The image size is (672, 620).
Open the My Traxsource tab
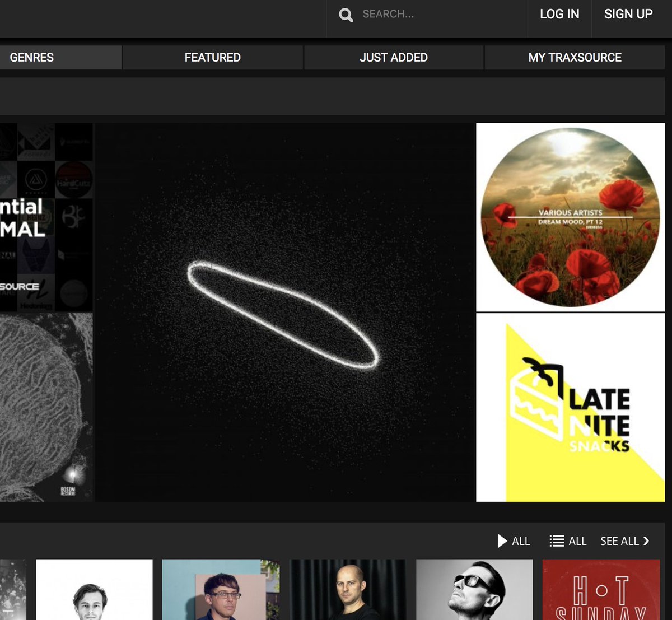(x=575, y=57)
